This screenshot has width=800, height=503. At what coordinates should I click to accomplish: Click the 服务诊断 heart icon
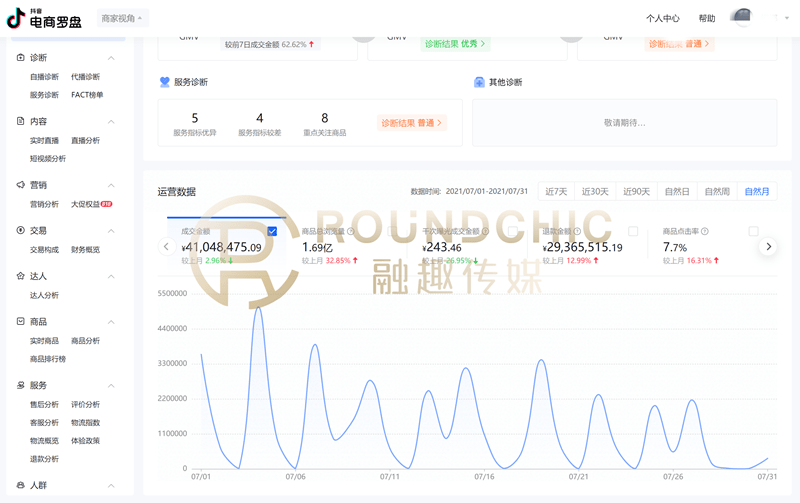click(165, 82)
